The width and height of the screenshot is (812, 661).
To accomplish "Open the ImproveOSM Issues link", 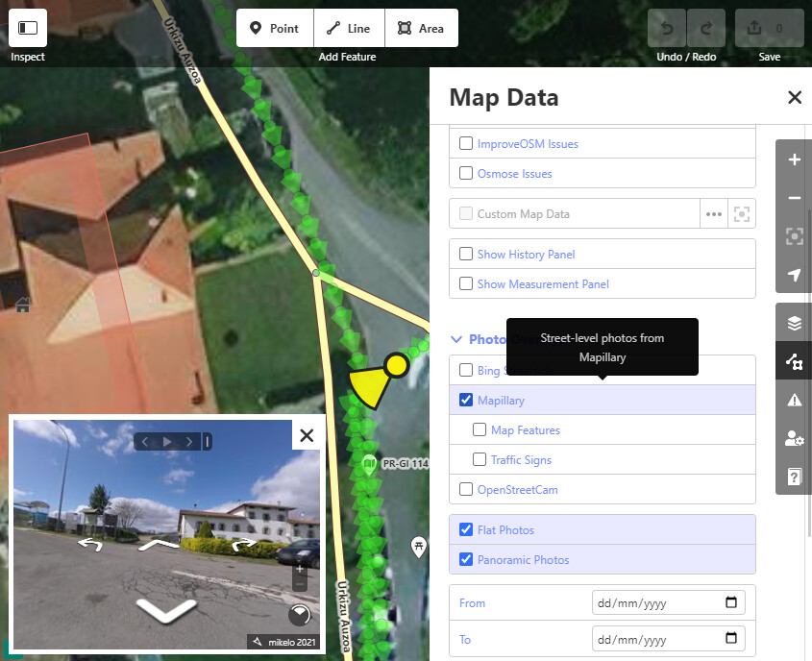I will [x=528, y=144].
